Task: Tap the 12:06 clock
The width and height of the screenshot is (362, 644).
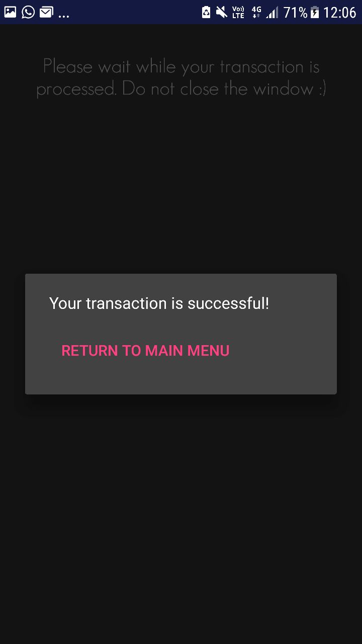Action: click(x=339, y=12)
